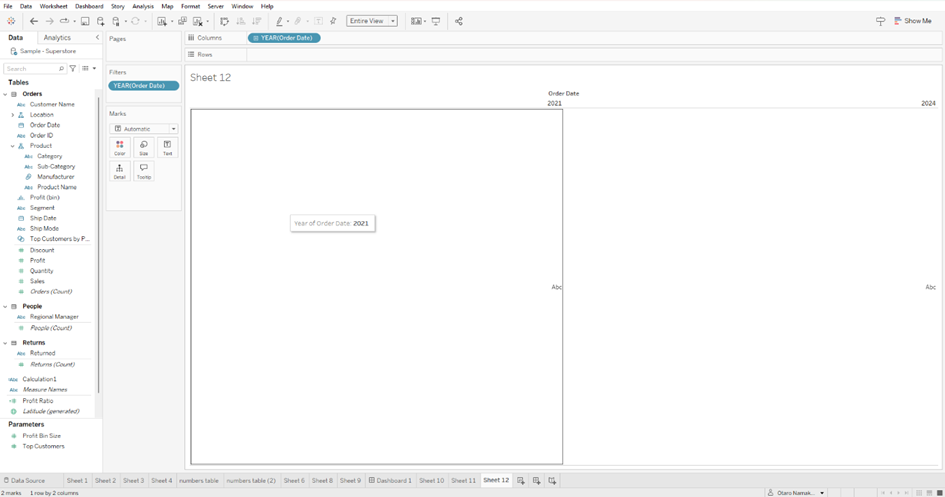Open the Fit dropdown showing Entire View

pyautogui.click(x=372, y=21)
